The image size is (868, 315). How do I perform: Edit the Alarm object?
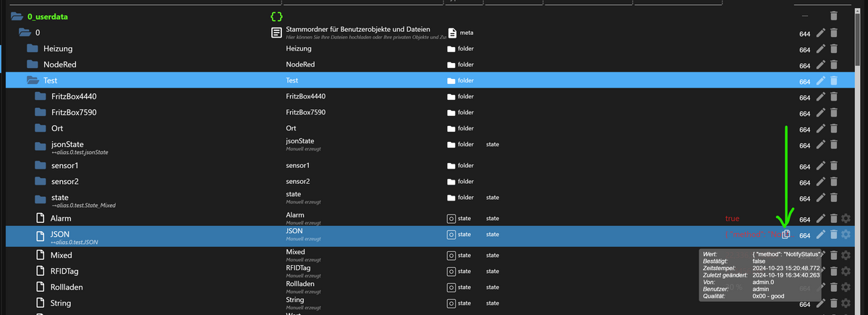click(820, 218)
